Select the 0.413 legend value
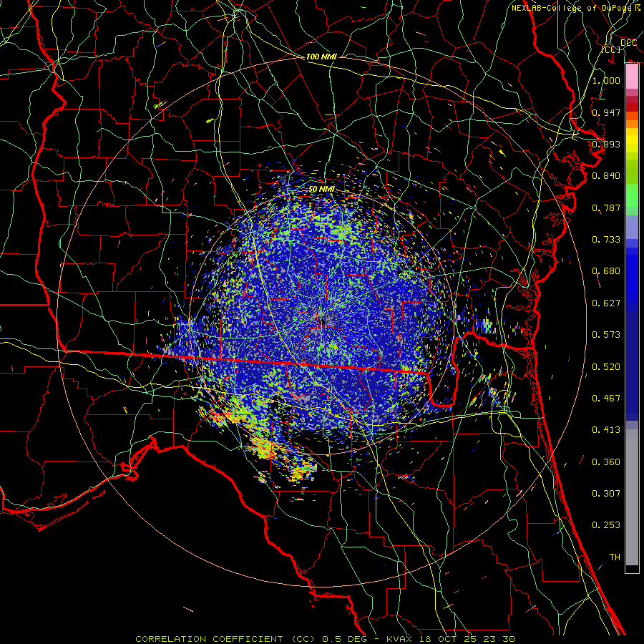Viewport: 644px width, 644px height. (x=606, y=430)
